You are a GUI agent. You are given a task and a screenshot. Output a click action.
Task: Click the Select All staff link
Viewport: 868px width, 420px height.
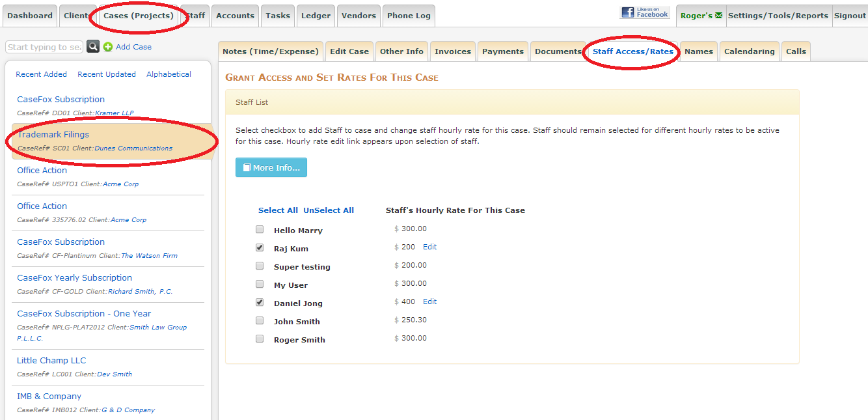coord(278,210)
